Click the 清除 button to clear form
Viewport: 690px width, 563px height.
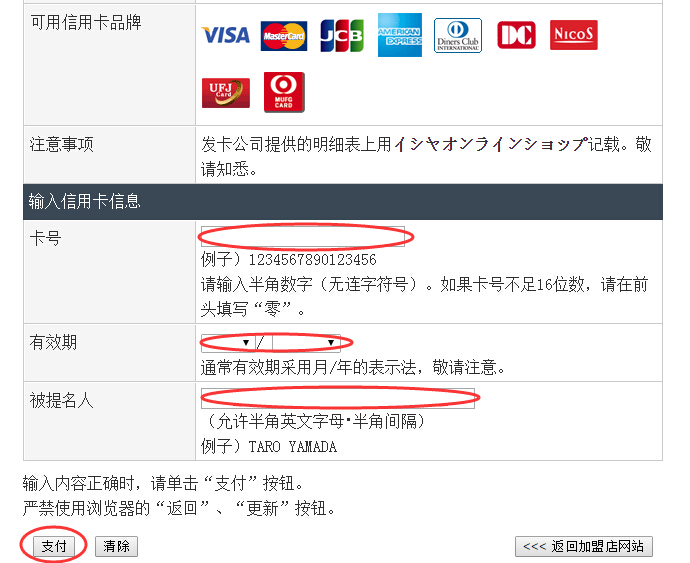(116, 547)
